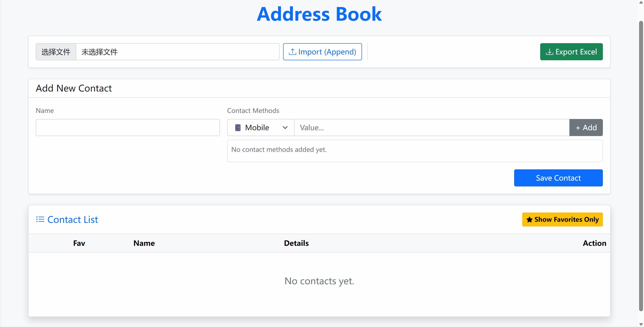Click the scroll-down arrow on the page scrollbar
644x327 pixels.
point(641,324)
